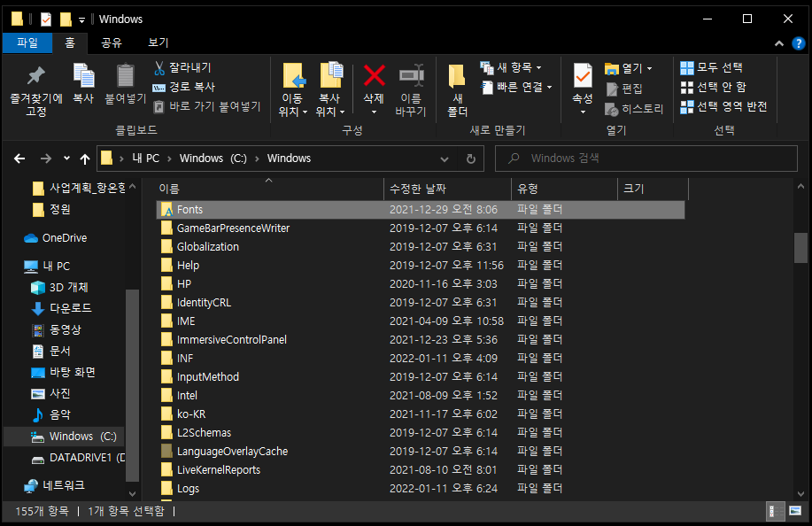Image resolution: width=812 pixels, height=526 pixels.
Task: Open Quick Access Toolbar customize dropdown
Action: tap(81, 20)
